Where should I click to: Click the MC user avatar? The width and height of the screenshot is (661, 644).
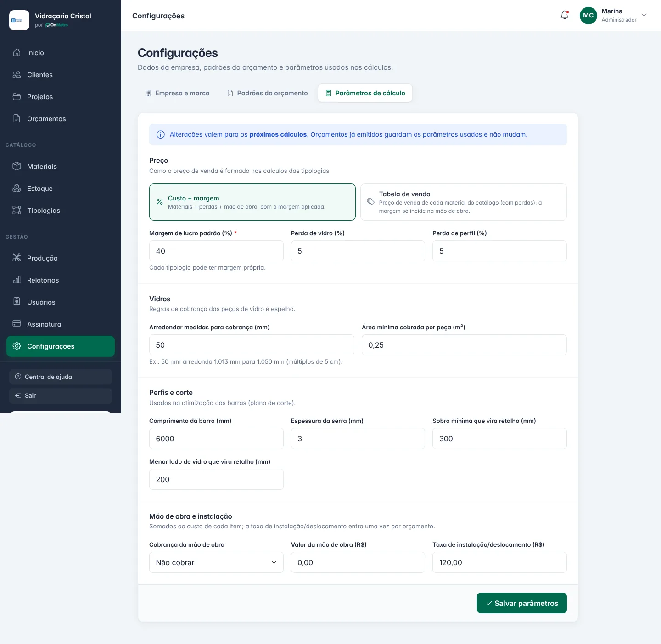[588, 15]
